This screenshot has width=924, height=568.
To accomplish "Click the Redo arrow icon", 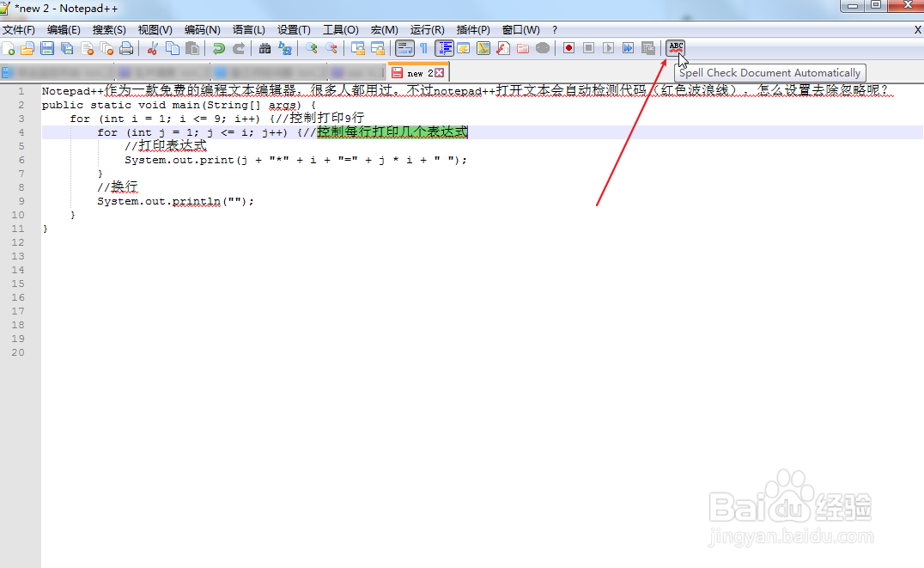I will [238, 48].
